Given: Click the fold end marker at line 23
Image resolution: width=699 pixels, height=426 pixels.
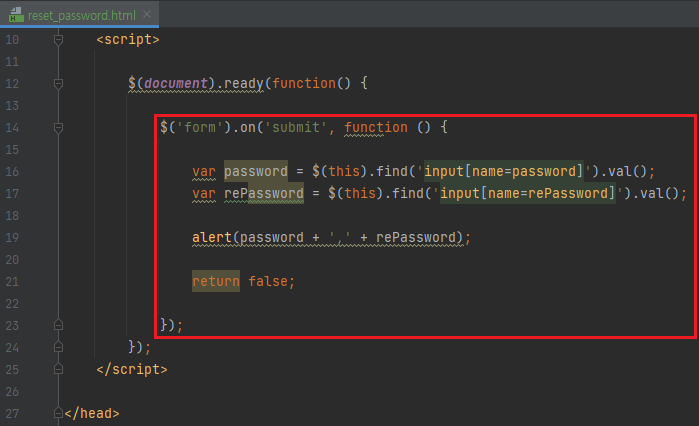Looking at the screenshot, I should (x=58, y=325).
